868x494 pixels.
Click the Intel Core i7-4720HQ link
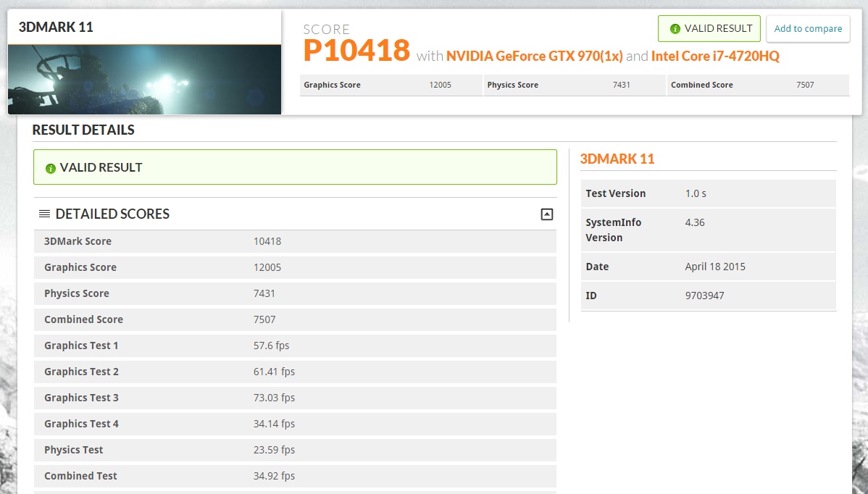click(x=715, y=56)
